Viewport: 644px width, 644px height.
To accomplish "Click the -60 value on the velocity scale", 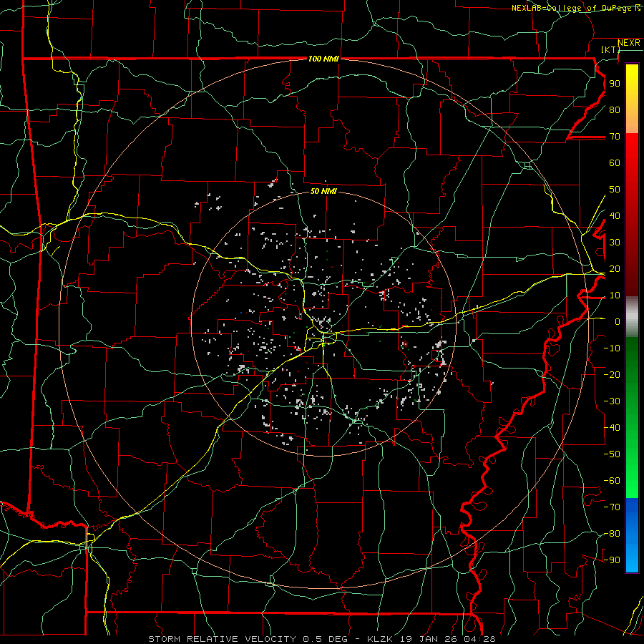I will click(612, 481).
